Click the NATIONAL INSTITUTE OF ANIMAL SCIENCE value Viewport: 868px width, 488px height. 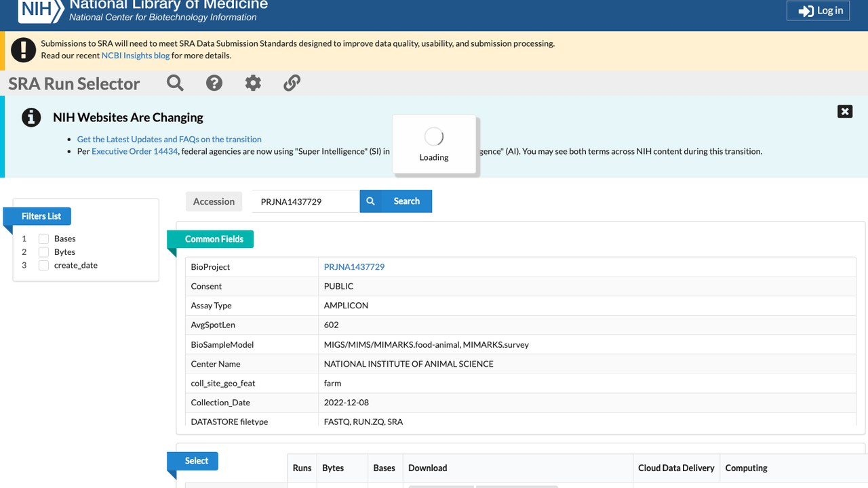coord(409,364)
